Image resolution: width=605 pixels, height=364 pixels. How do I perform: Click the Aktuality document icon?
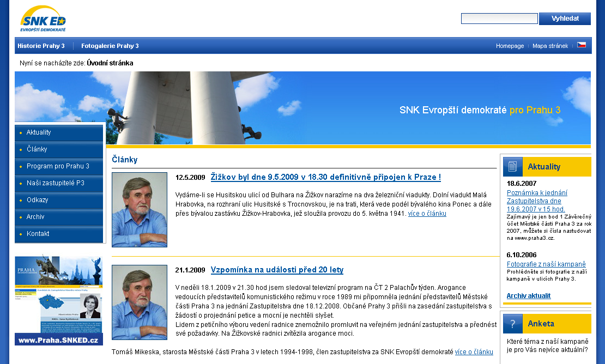(513, 167)
